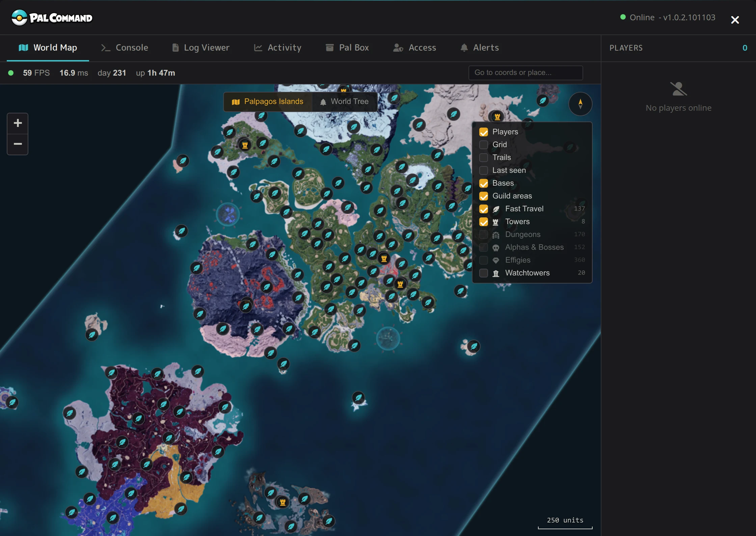
Task: Enable the Trails checkbox
Action: point(484,158)
